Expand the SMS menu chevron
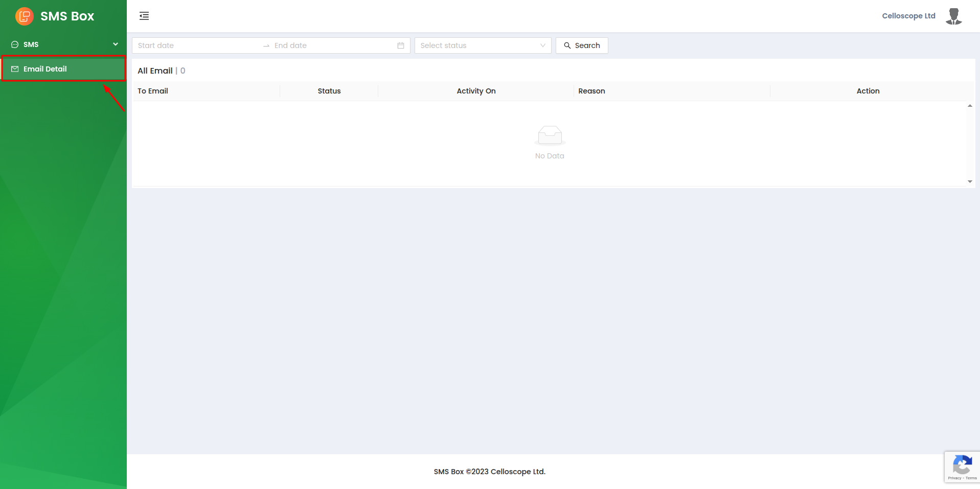The height and width of the screenshot is (489, 980). point(116,44)
